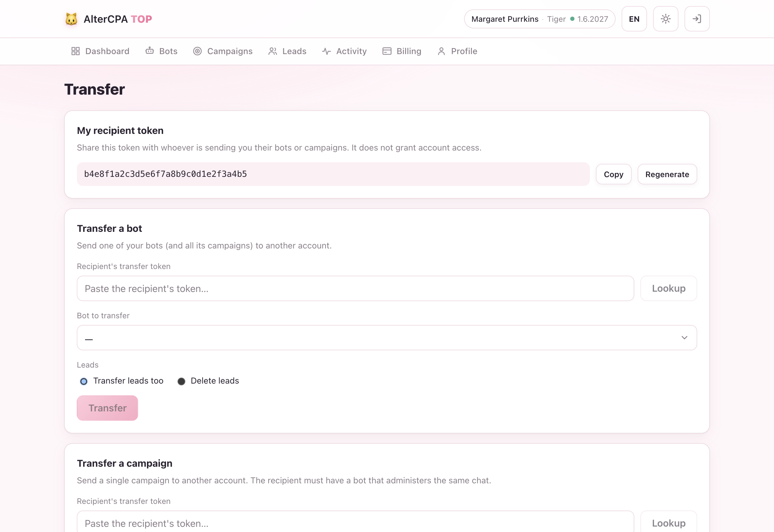The width and height of the screenshot is (774, 532).
Task: Click Lookup in Transfer a bot section
Action: click(668, 288)
